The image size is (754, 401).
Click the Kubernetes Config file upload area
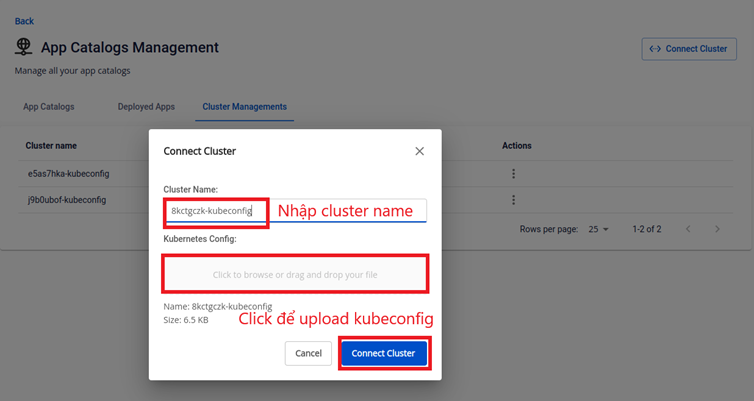pos(295,274)
